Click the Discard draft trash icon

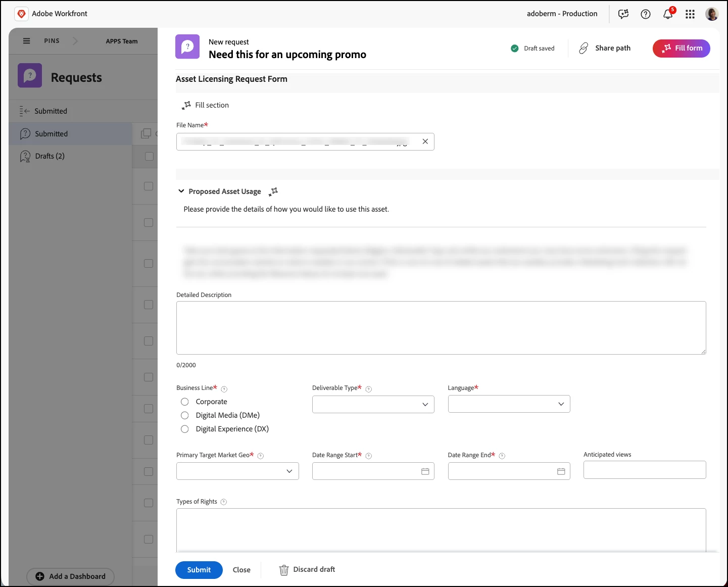[x=284, y=570]
